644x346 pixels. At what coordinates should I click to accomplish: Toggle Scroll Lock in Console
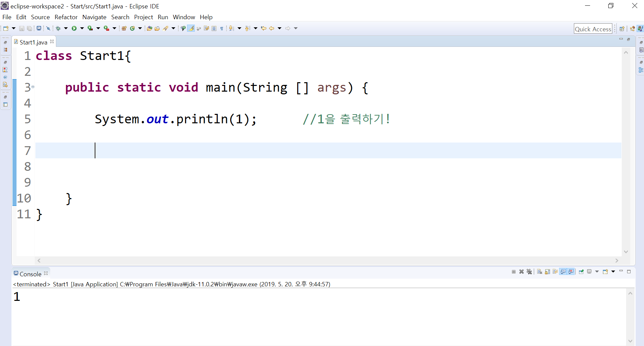pyautogui.click(x=547, y=272)
